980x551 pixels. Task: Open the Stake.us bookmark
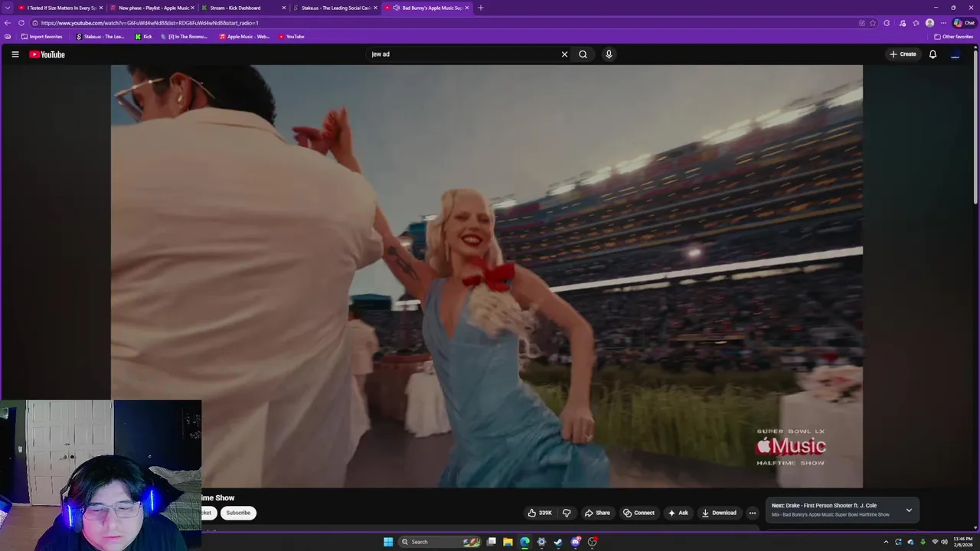click(x=100, y=37)
